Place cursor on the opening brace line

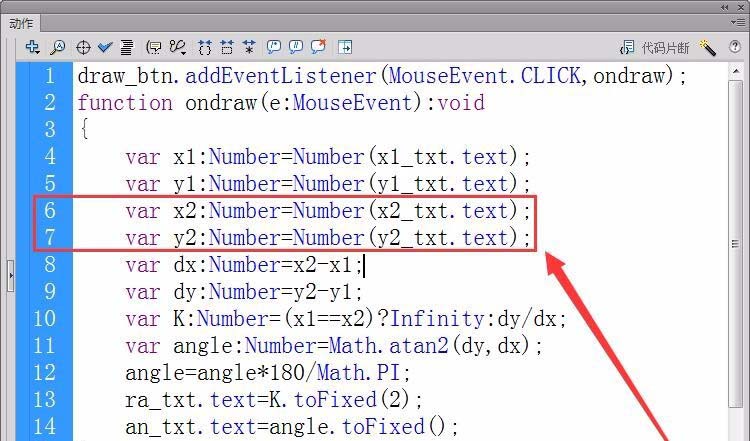(x=84, y=129)
